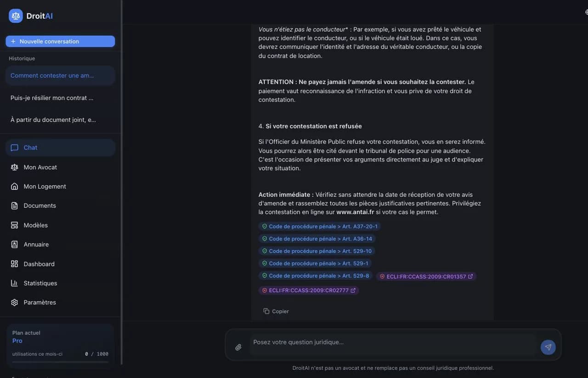Open Mon Avocat via its scales icon
The image size is (588, 378).
[14, 167]
